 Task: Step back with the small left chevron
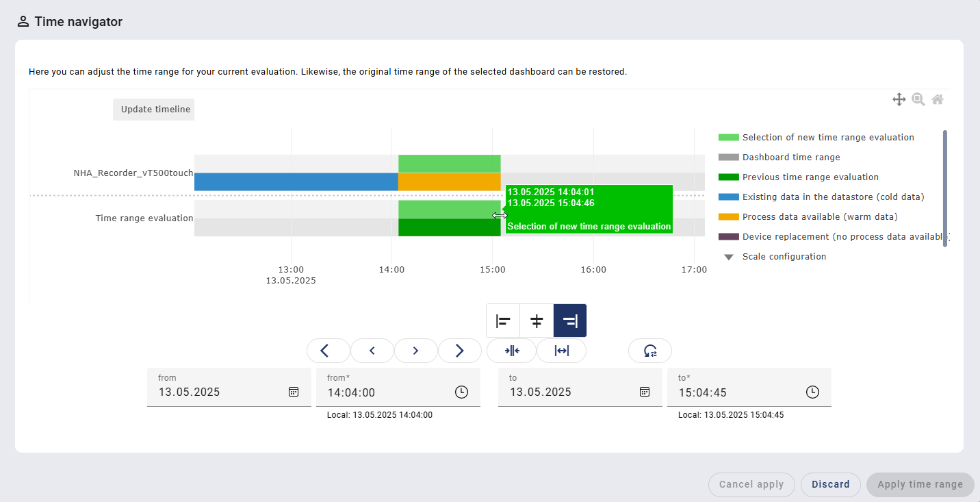tap(372, 351)
